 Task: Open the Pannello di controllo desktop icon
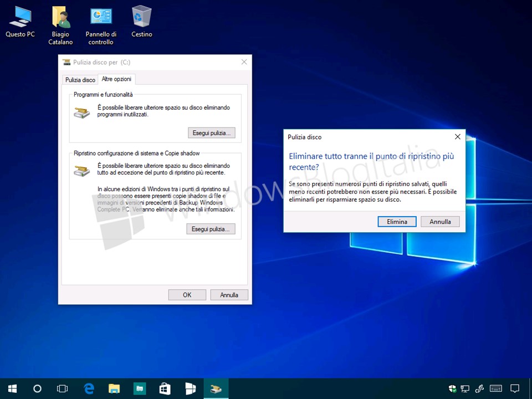(x=101, y=25)
